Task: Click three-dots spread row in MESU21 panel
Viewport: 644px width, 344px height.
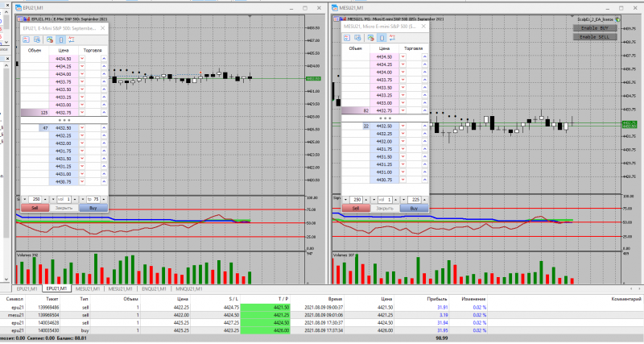Action: coord(386,118)
